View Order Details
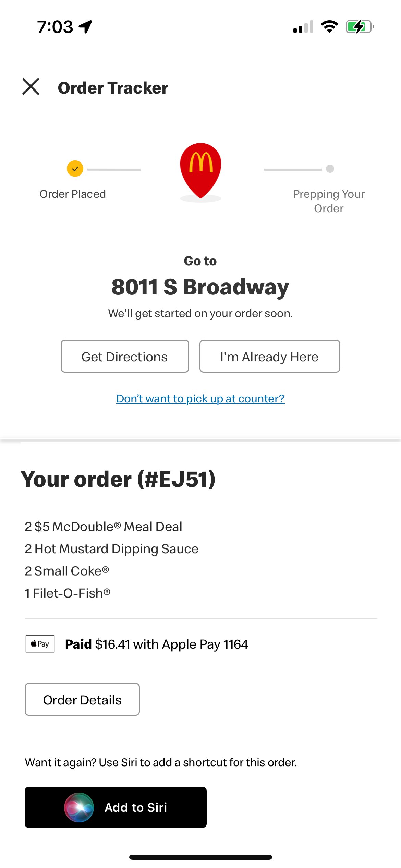Viewport: 401px width, 868px height. coord(82,699)
